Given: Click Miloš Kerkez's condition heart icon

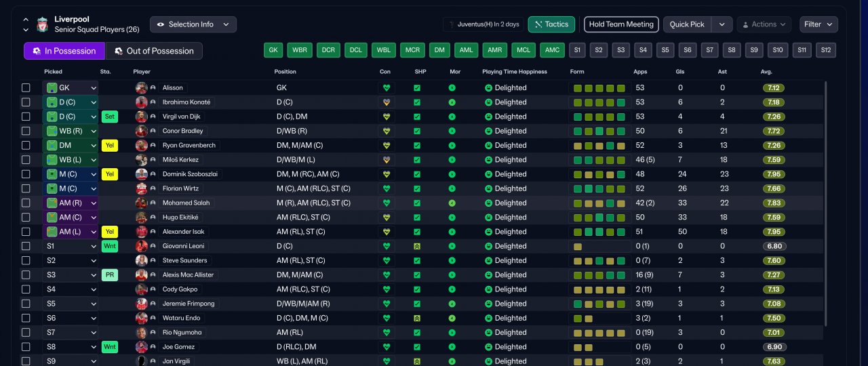Looking at the screenshot, I should click(x=387, y=160).
